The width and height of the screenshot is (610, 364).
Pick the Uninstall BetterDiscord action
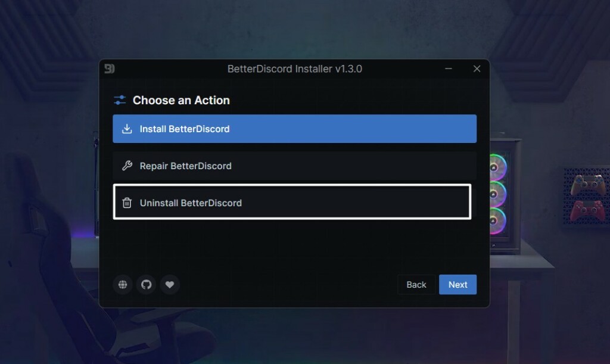(x=292, y=203)
